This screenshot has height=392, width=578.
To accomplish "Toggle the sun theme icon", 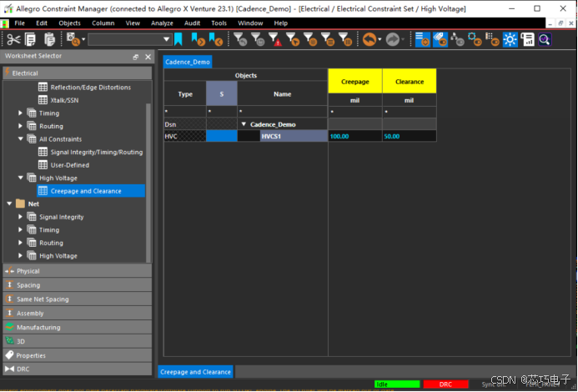I will tap(510, 39).
